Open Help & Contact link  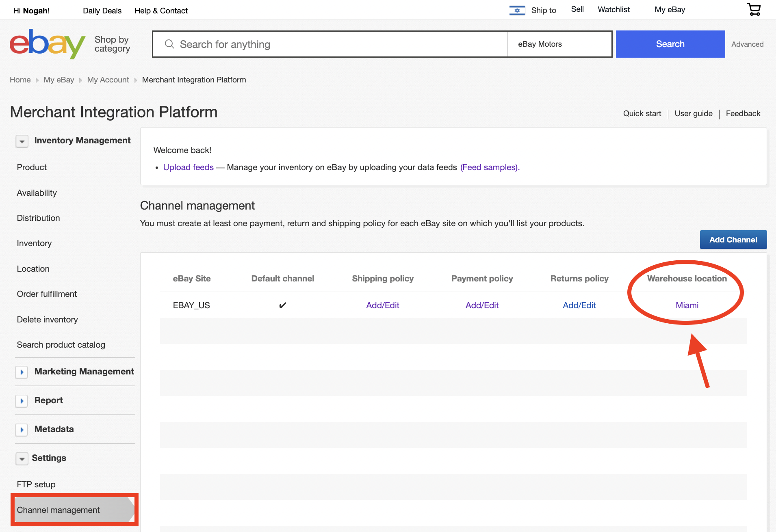click(x=161, y=11)
